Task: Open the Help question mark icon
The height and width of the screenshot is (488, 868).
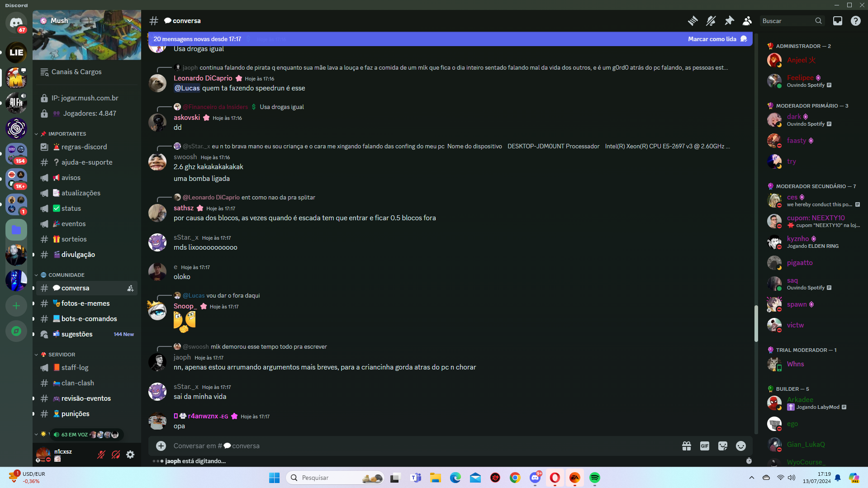Action: pos(856,21)
